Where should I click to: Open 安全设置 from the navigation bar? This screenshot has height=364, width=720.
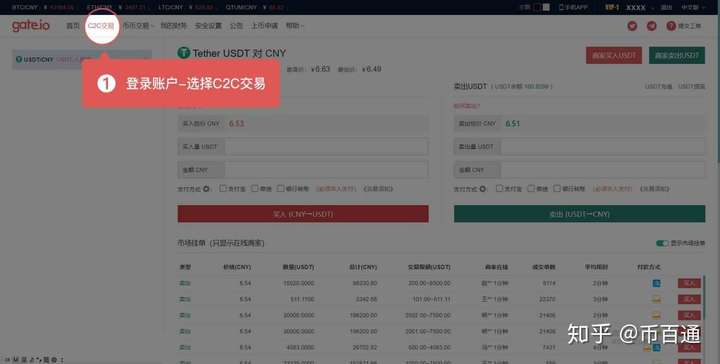point(208,26)
